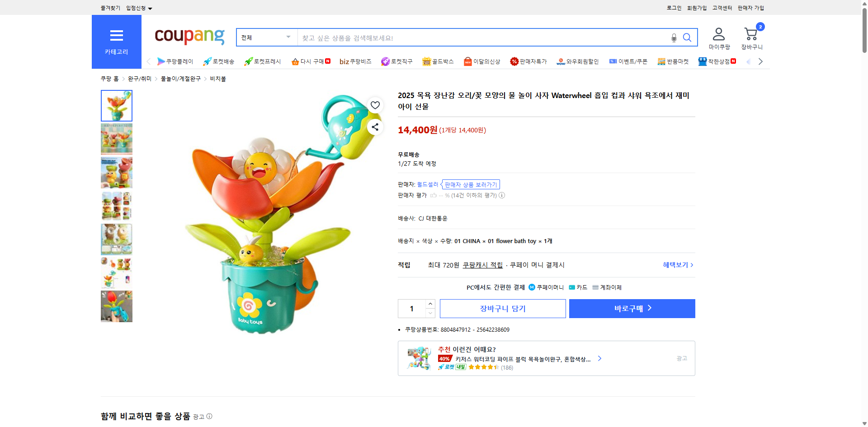The width and height of the screenshot is (868, 427).
Task: Click the seller rating info icon
Action: pos(502,195)
